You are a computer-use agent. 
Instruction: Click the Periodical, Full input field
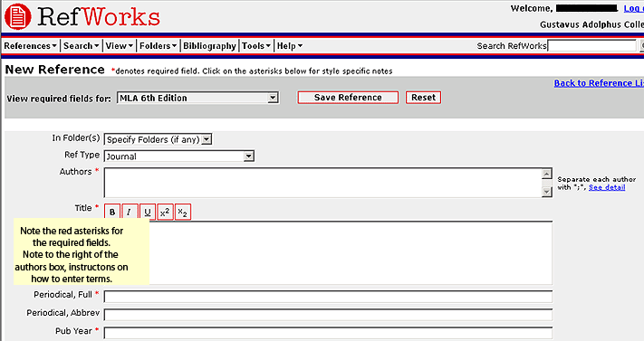tap(328, 297)
